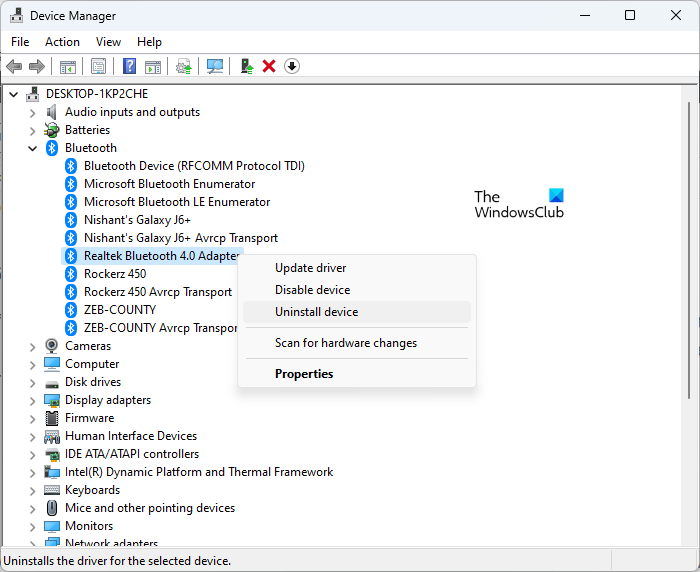Open the Help menu

coord(149,42)
